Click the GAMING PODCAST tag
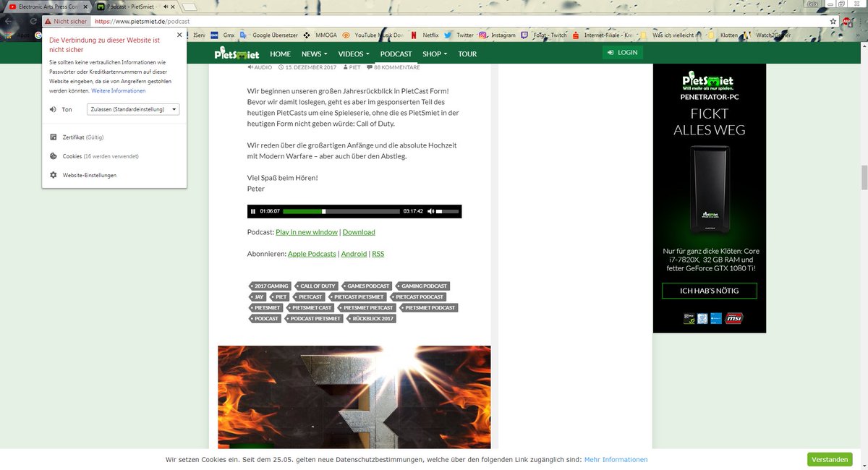 (x=422, y=286)
